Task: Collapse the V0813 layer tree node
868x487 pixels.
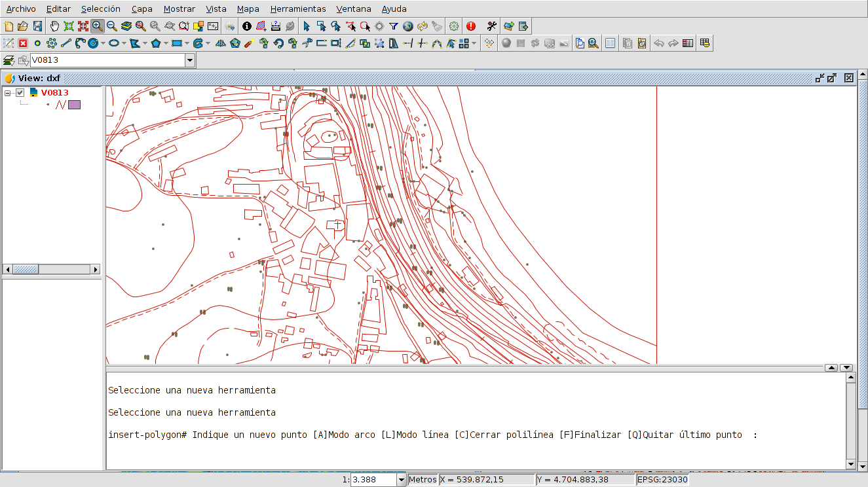Action: [8, 93]
